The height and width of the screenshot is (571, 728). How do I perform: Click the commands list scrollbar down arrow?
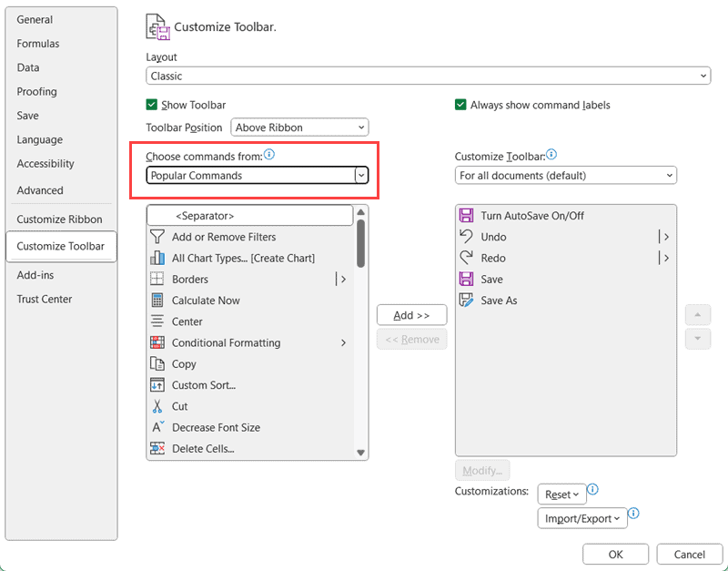pos(360,453)
